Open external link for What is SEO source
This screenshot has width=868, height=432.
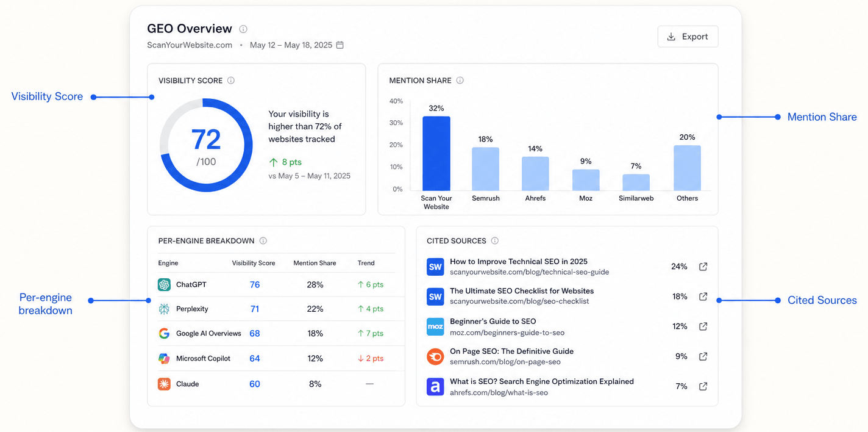pos(703,386)
